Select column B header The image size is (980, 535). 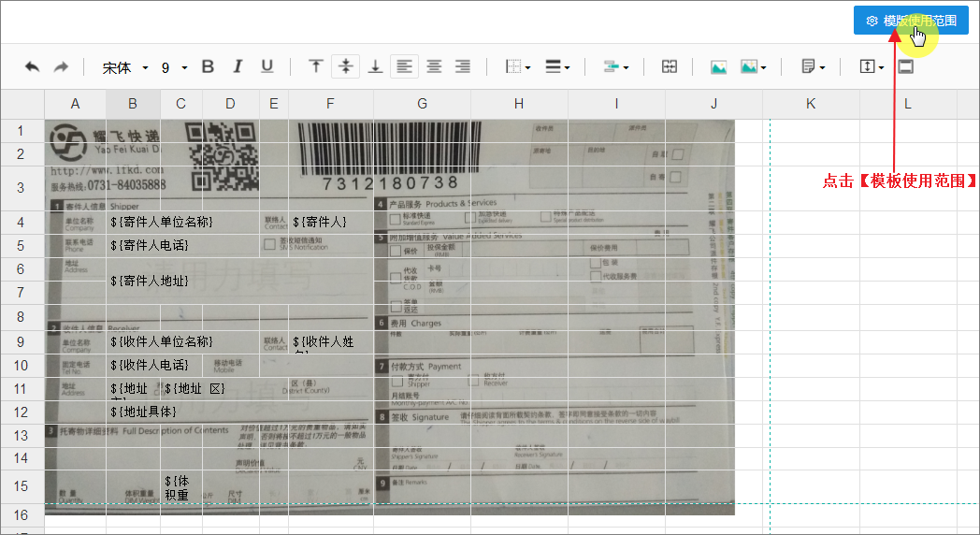point(133,104)
